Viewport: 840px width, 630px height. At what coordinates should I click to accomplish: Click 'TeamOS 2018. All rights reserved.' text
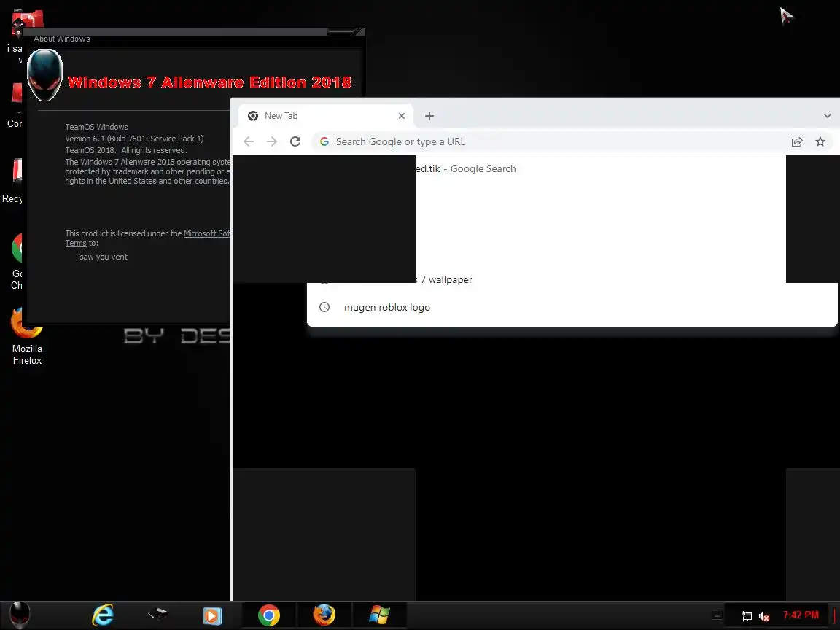(126, 150)
